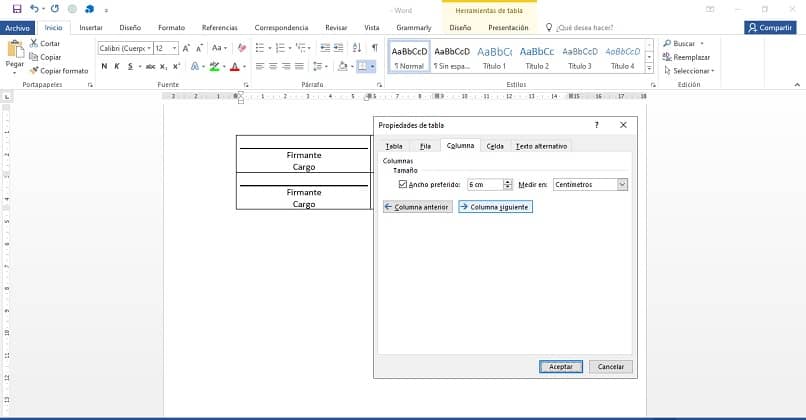The width and height of the screenshot is (806, 420).
Task: Click the Cortar scissors icon
Action: (x=34, y=44)
